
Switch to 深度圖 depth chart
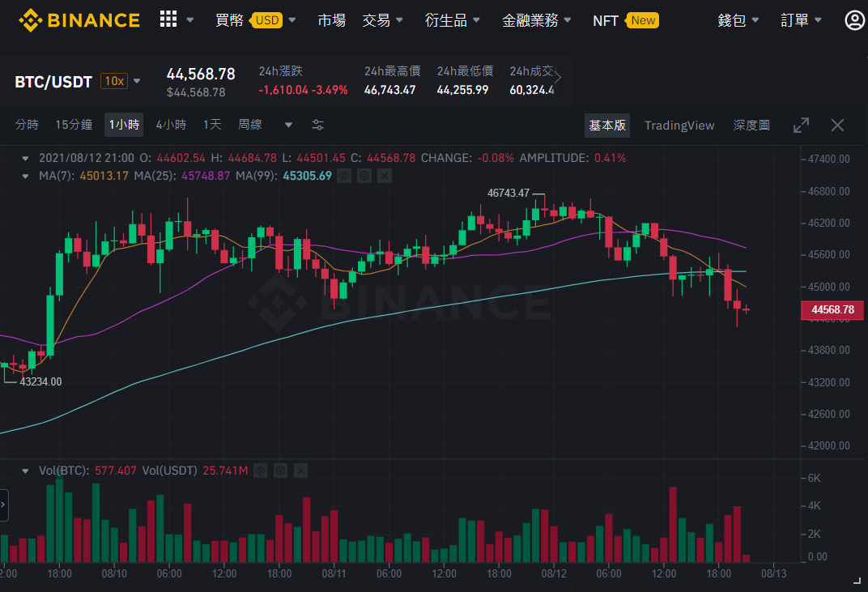pyautogui.click(x=751, y=126)
